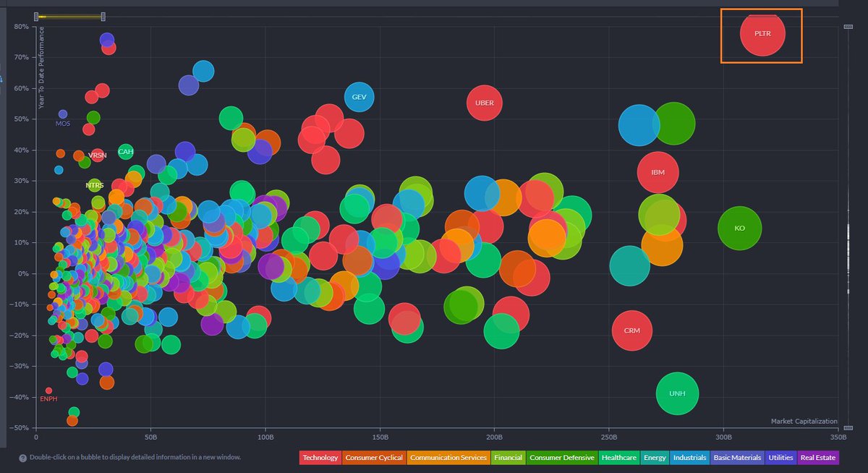The height and width of the screenshot is (473, 868).
Task: Toggle Basic Materials legend item
Action: (x=737, y=458)
